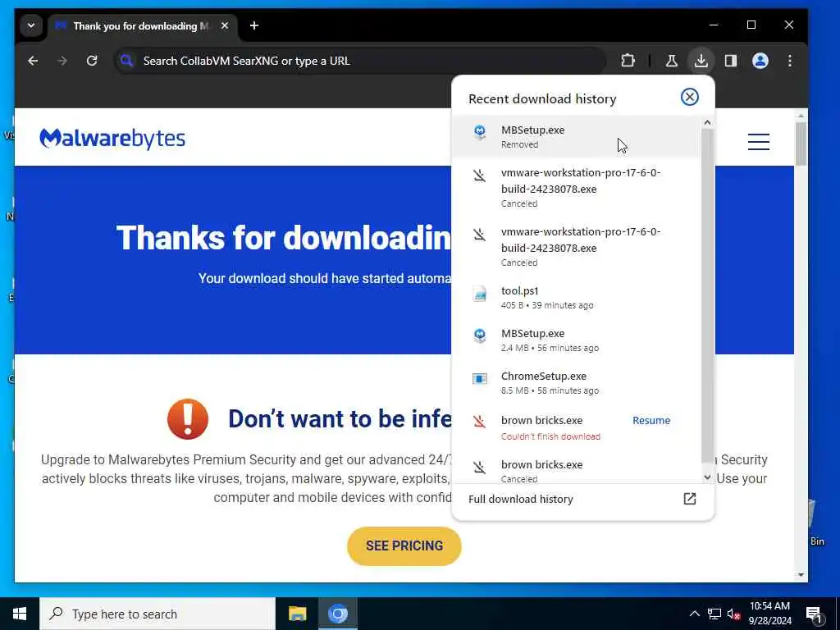
Task: Click the Windows taskbar search box
Action: [157, 614]
